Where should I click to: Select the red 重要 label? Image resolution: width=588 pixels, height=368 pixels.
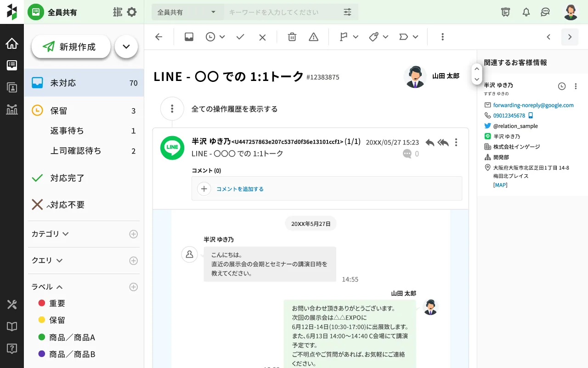pyautogui.click(x=52, y=303)
